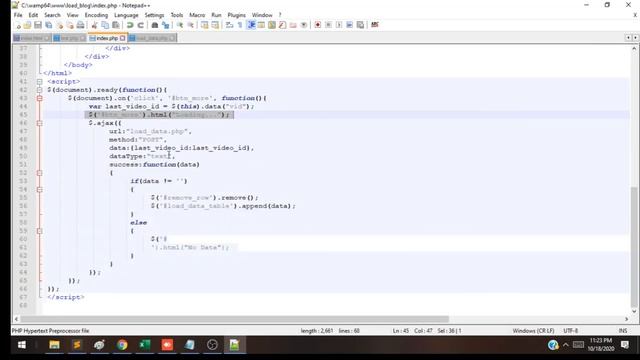Open the Plugins menu
The image size is (640, 360).
(x=237, y=15)
